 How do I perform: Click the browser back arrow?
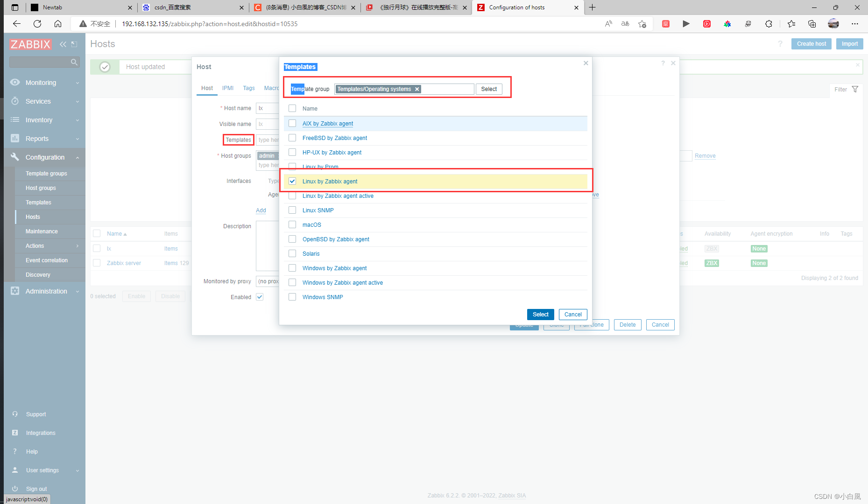pos(17,24)
